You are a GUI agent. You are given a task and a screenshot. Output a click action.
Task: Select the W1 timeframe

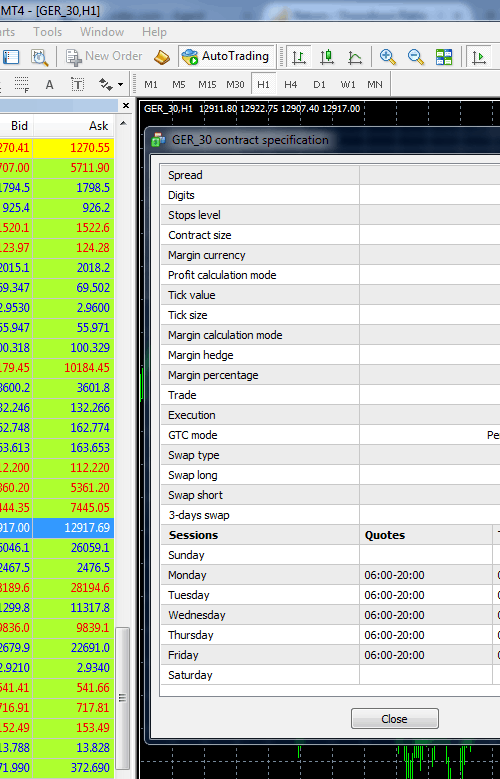tap(347, 84)
